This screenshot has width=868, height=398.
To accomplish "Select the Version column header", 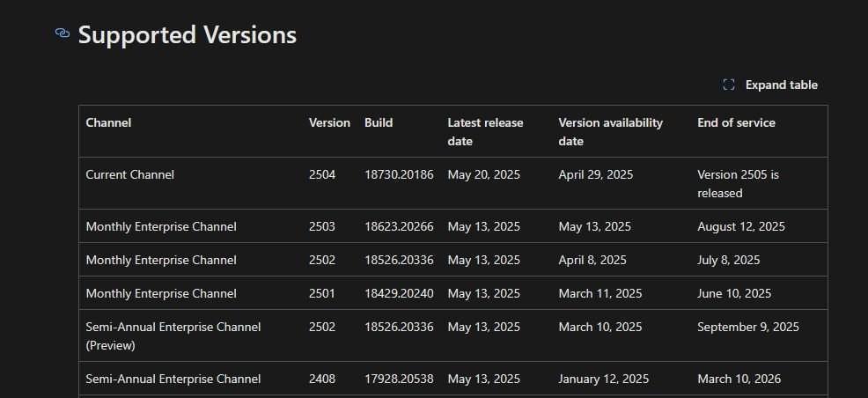I will [x=329, y=122].
